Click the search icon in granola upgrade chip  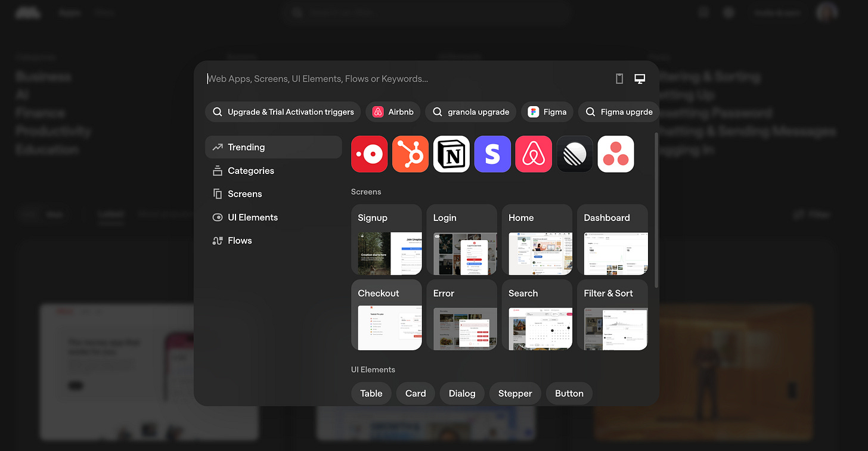pos(438,112)
